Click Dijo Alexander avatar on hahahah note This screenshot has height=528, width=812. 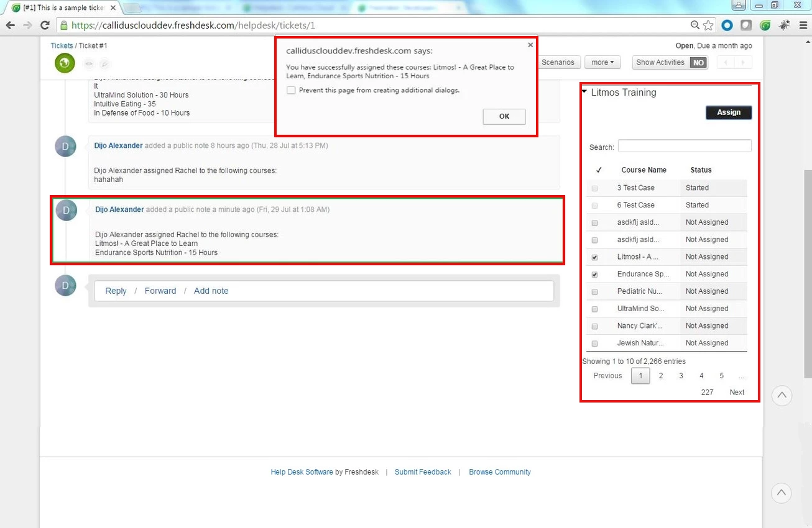pos(66,147)
